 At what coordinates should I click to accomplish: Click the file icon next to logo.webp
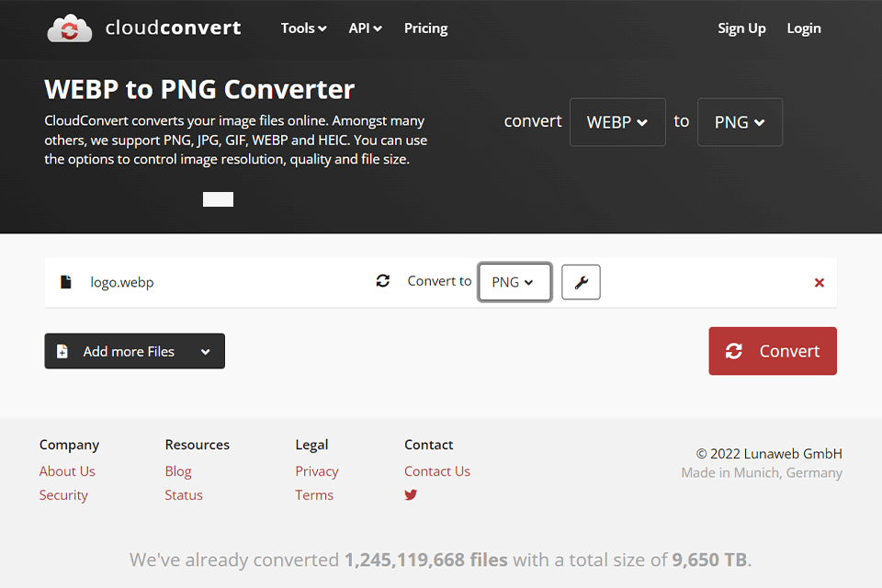click(66, 282)
